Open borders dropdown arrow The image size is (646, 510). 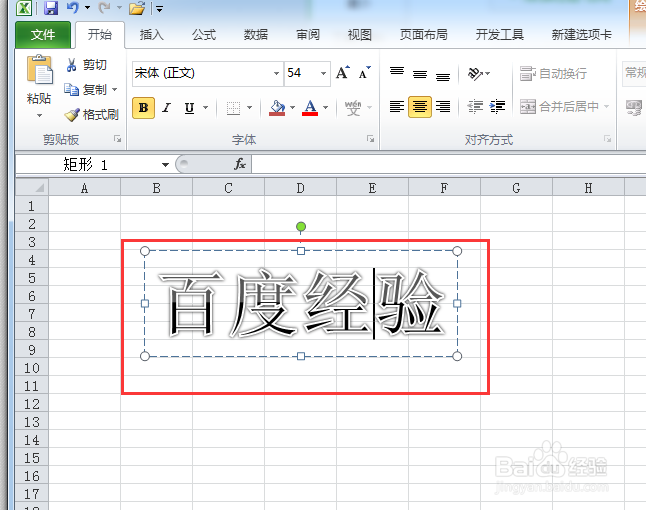click(249, 108)
